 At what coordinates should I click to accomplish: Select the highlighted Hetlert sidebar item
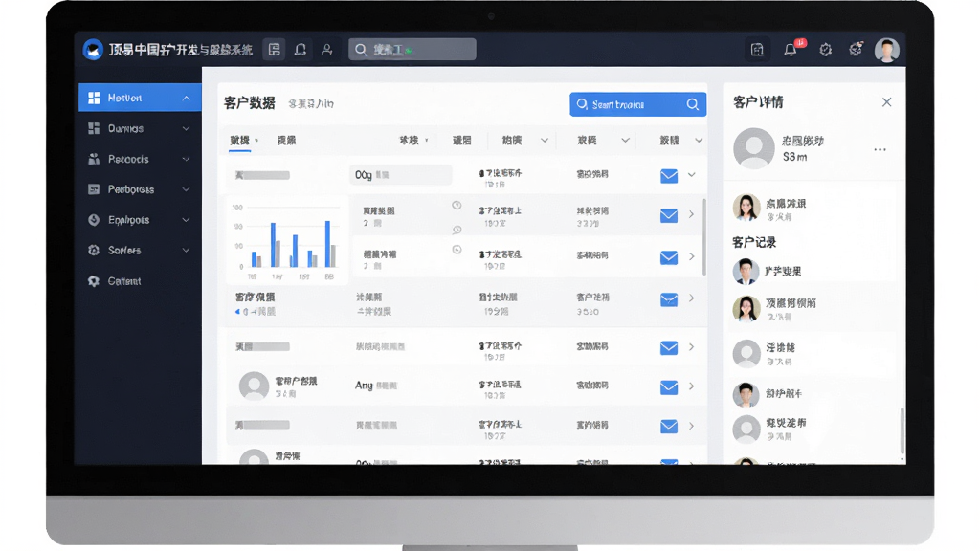pos(140,98)
